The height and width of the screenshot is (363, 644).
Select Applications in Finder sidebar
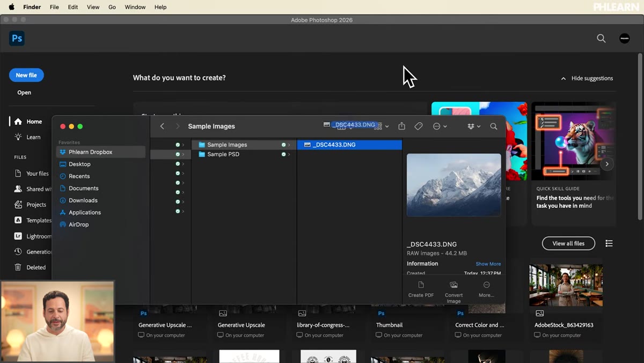[100, 213]
